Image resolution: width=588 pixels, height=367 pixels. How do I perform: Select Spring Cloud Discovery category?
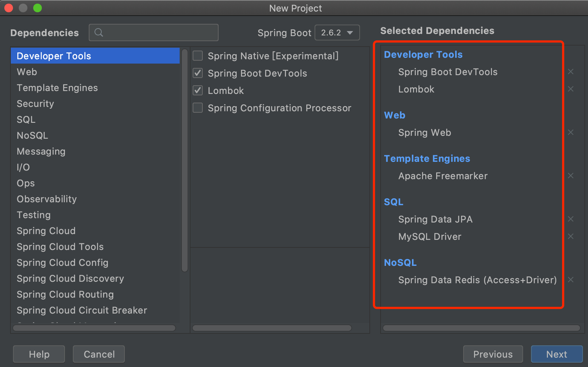click(95, 278)
